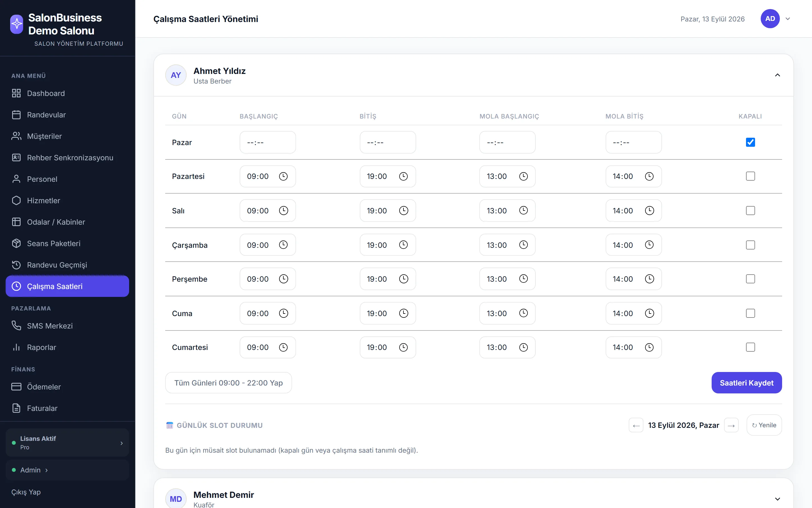Refresh slots with the Yenile button
This screenshot has height=508, width=812.
(x=764, y=425)
